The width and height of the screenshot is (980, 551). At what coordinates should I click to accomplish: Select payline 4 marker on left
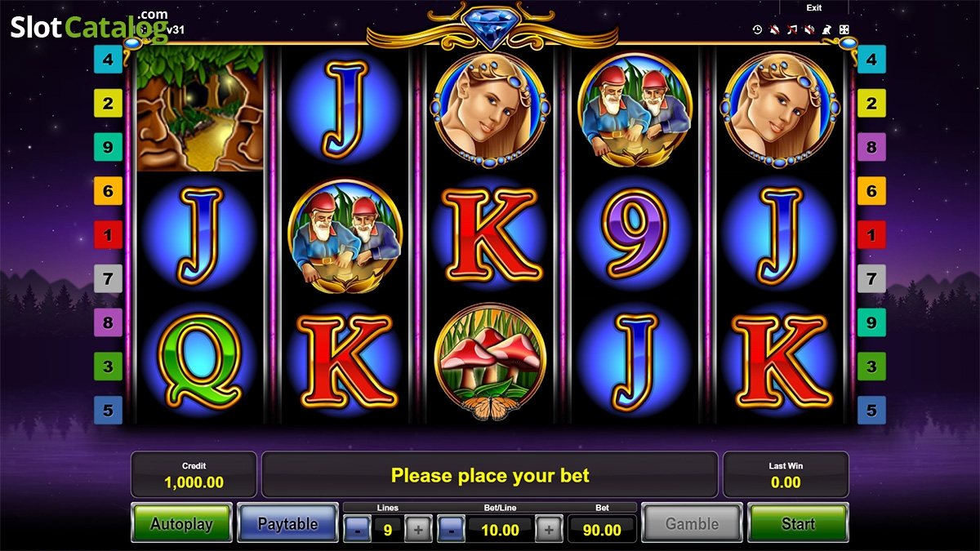pyautogui.click(x=108, y=60)
